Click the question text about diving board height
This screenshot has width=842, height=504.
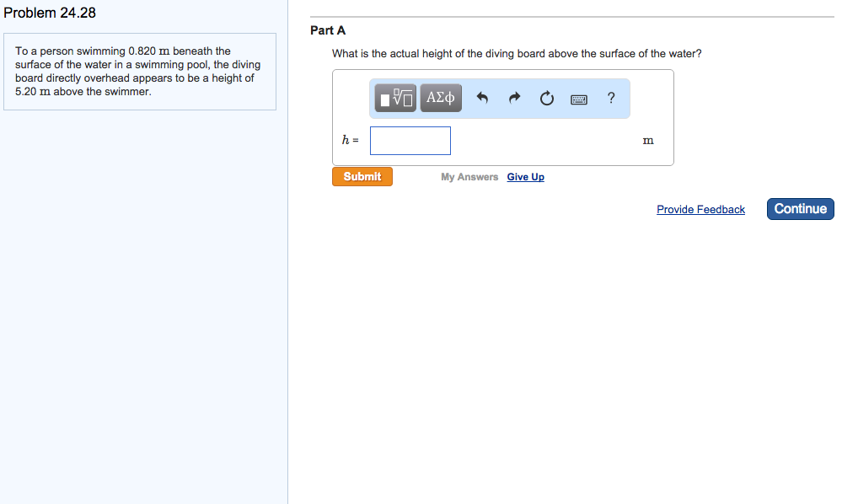(517, 54)
